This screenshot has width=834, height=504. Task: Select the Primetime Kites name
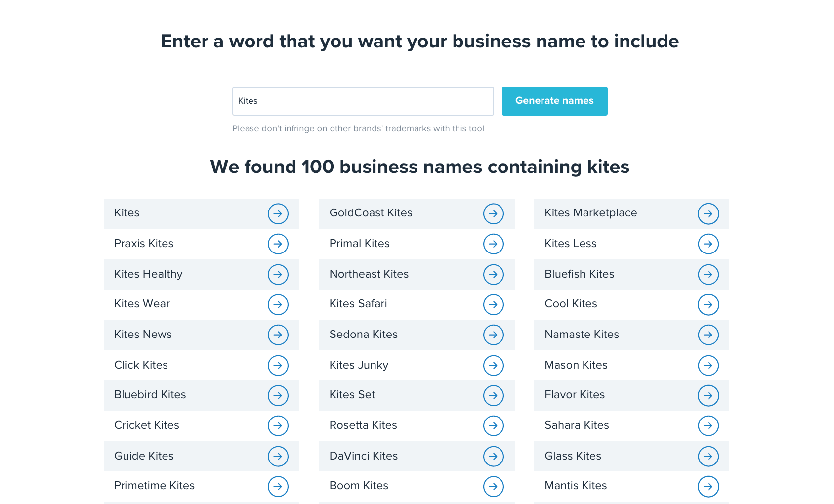click(x=154, y=486)
